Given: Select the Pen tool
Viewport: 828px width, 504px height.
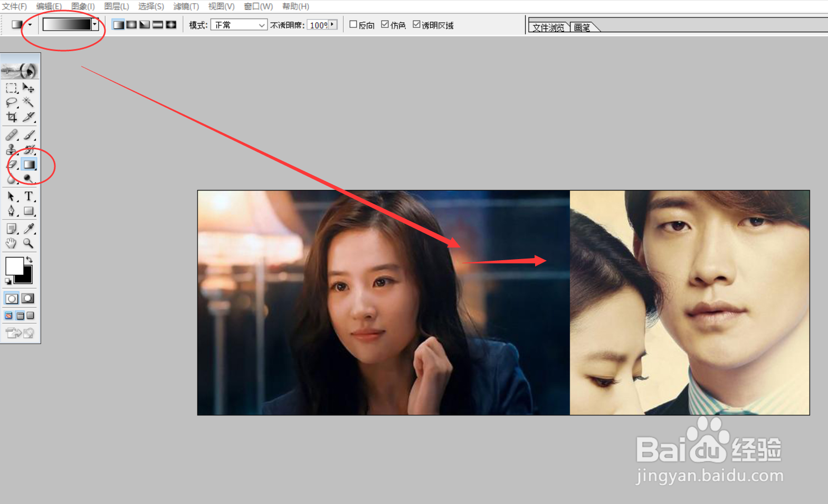Looking at the screenshot, I should pyautogui.click(x=12, y=211).
